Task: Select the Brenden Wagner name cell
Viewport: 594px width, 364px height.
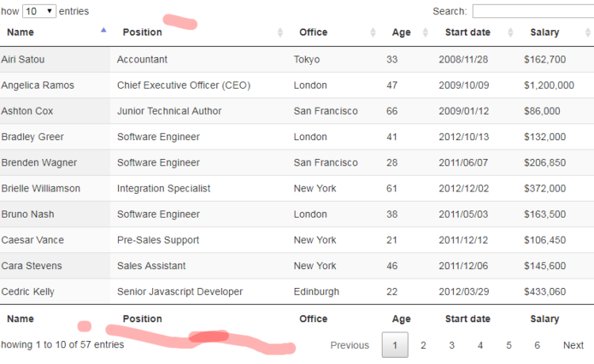Action: 55,162
